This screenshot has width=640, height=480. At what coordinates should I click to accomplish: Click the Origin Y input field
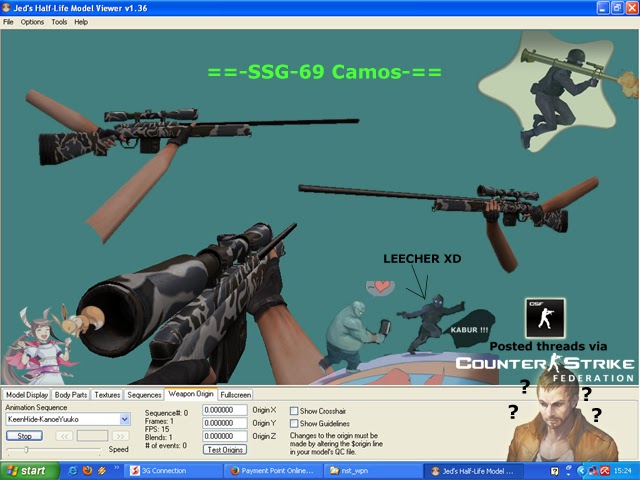(x=225, y=423)
